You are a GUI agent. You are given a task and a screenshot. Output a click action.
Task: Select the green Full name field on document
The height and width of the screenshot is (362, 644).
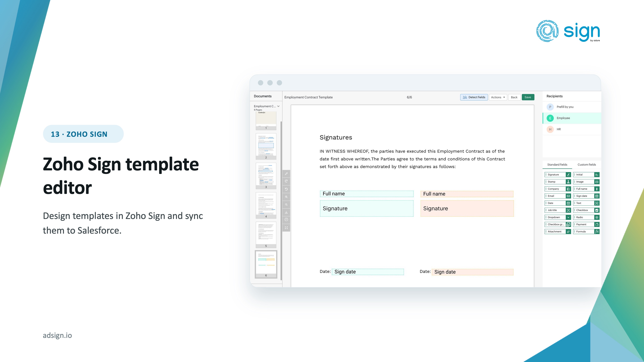[x=366, y=194]
